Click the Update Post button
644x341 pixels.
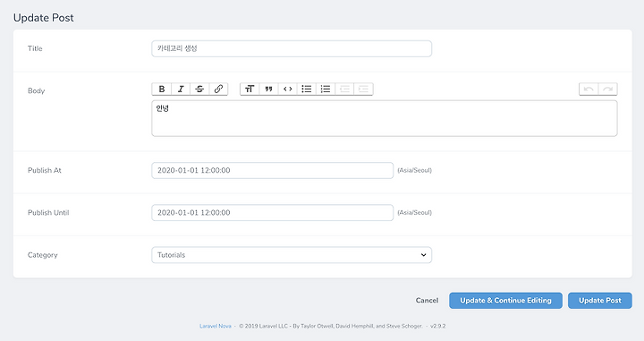[600, 301]
